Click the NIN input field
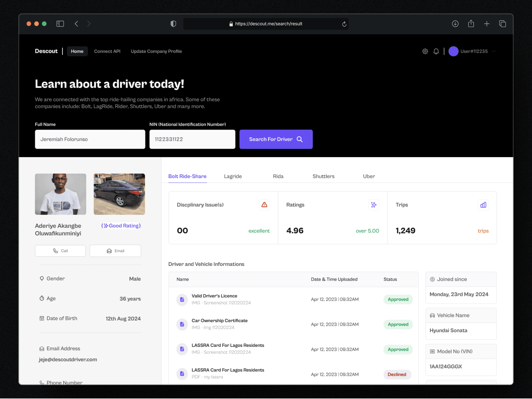Image resolution: width=532 pixels, height=399 pixels. [x=192, y=139]
